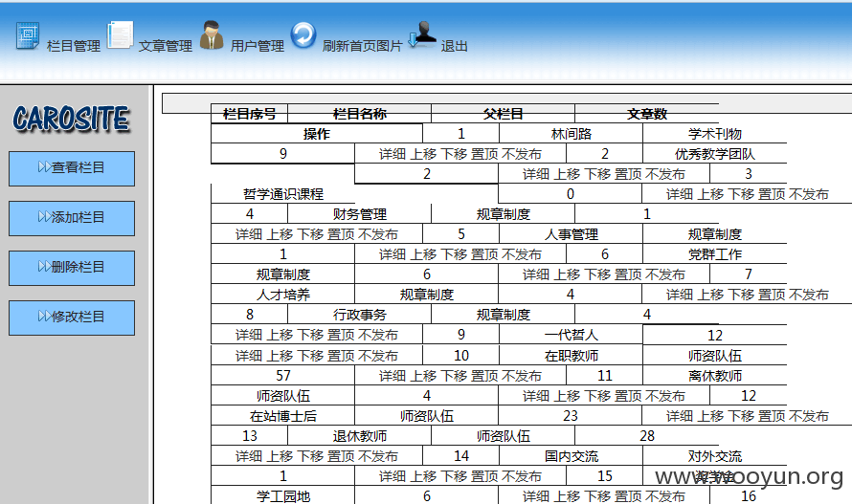The image size is (852, 504).
Task: Select the 行政事务 cell
Action: click(360, 315)
